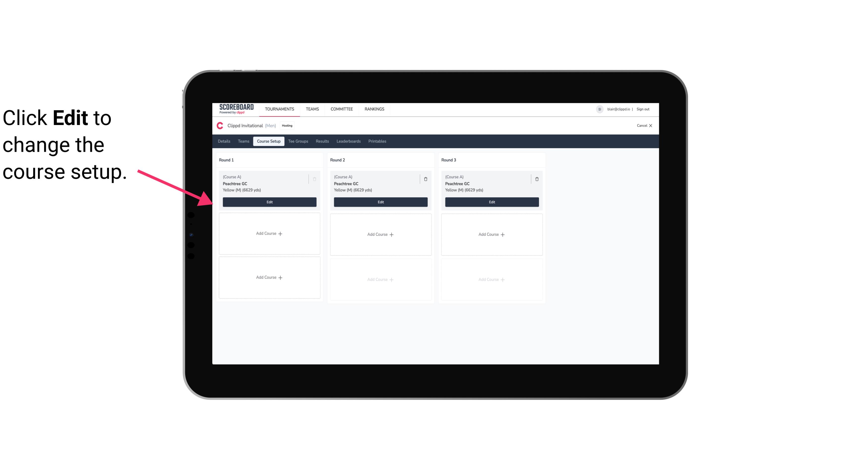Screen dimensions: 868x467
Task: Click Add Course for Round 1
Action: click(x=270, y=234)
